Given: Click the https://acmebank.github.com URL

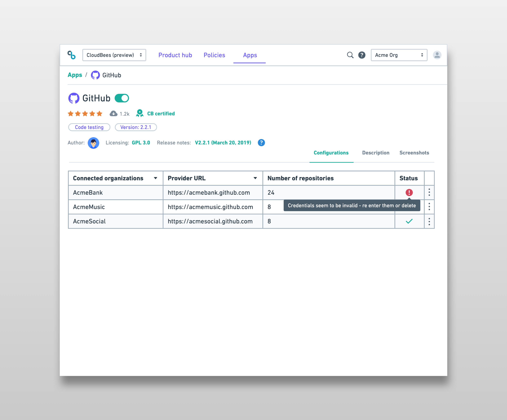Looking at the screenshot, I should [209, 193].
